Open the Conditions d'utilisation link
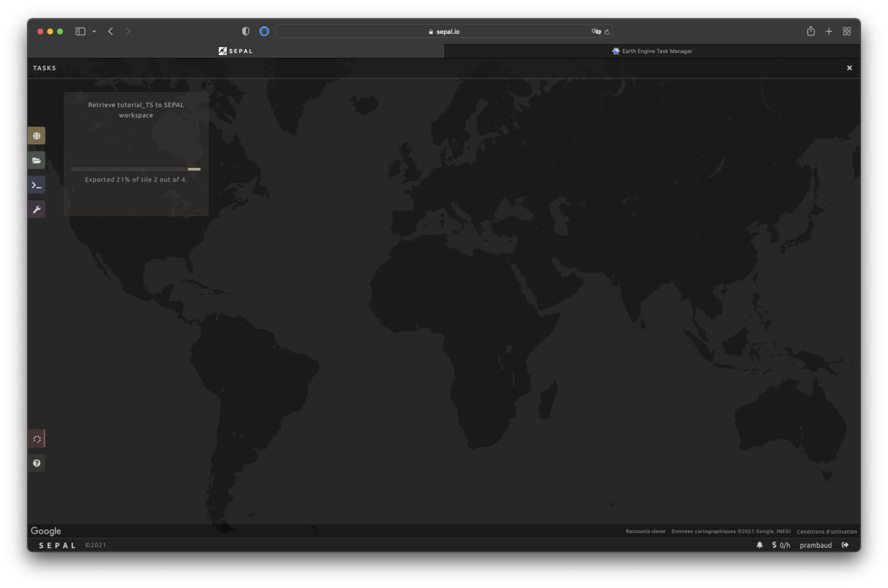The width and height of the screenshot is (888, 588). [827, 531]
